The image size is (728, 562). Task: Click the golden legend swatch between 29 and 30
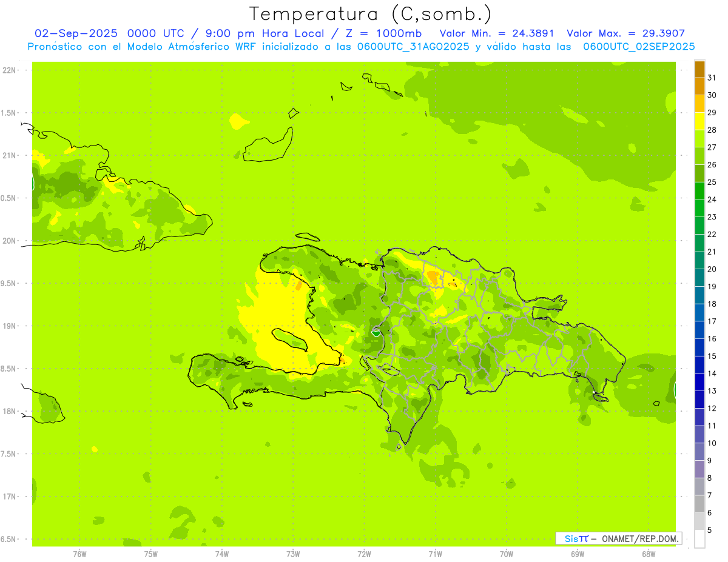click(x=699, y=104)
